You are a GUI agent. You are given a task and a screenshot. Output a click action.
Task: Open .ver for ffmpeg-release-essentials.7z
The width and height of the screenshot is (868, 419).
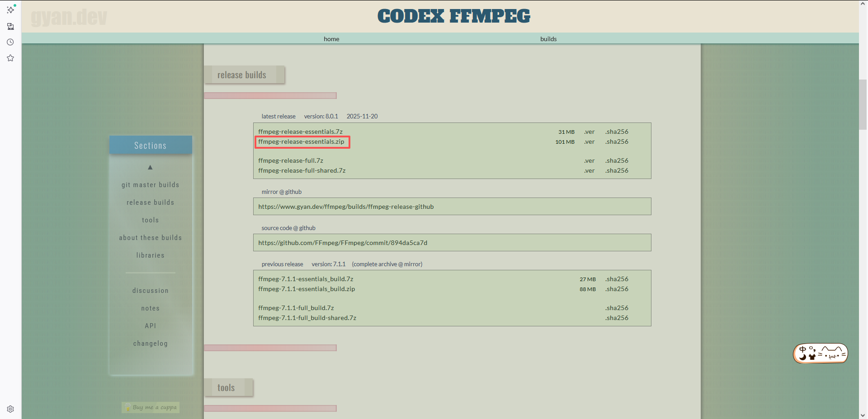(x=589, y=132)
